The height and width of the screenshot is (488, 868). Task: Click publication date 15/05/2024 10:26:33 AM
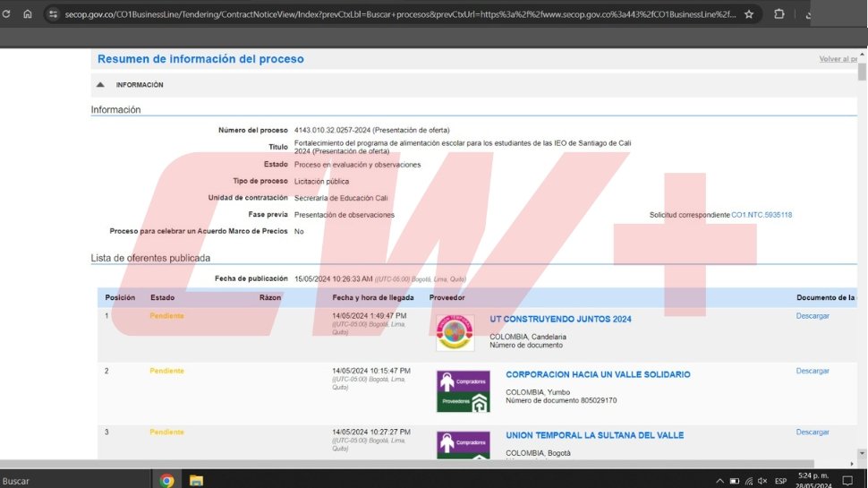point(333,279)
